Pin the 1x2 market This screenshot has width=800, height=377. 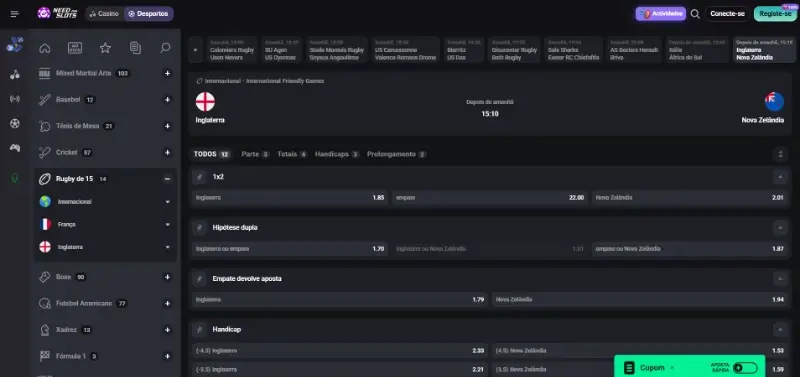point(200,177)
